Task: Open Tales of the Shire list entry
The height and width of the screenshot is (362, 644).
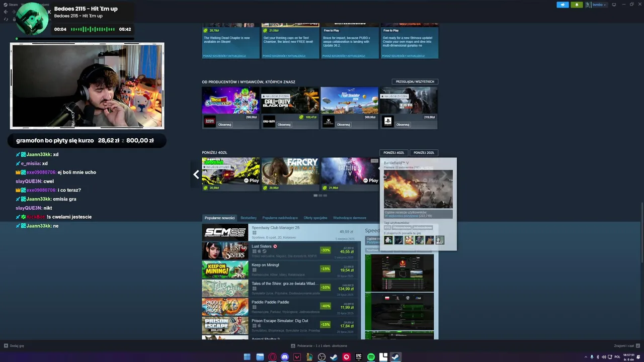Action: click(x=281, y=288)
